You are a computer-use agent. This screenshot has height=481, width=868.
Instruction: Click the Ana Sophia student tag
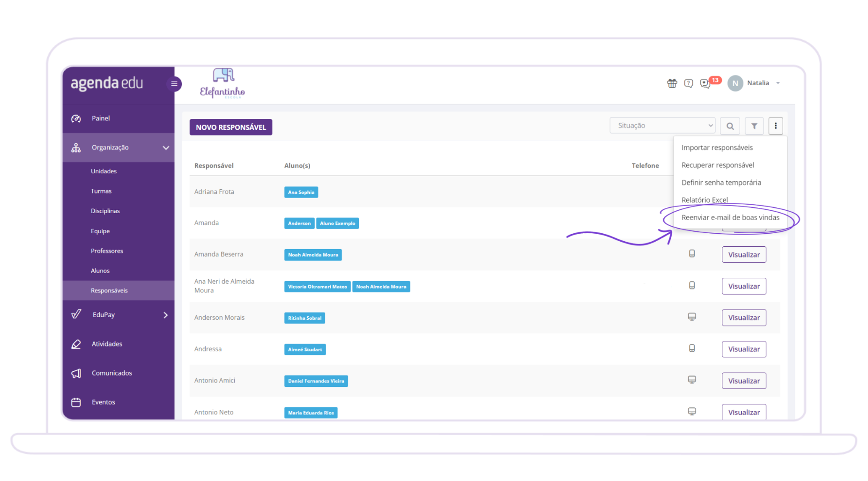[301, 192]
